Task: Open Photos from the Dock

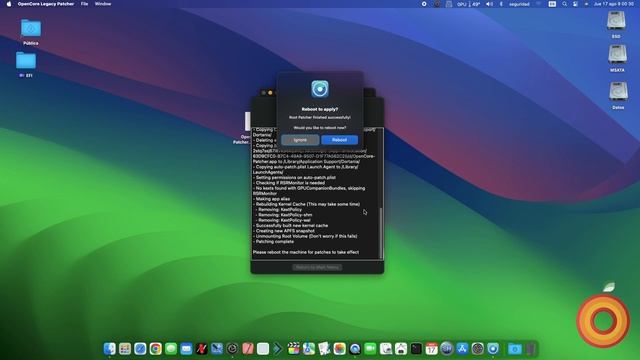Action: click(x=340, y=349)
